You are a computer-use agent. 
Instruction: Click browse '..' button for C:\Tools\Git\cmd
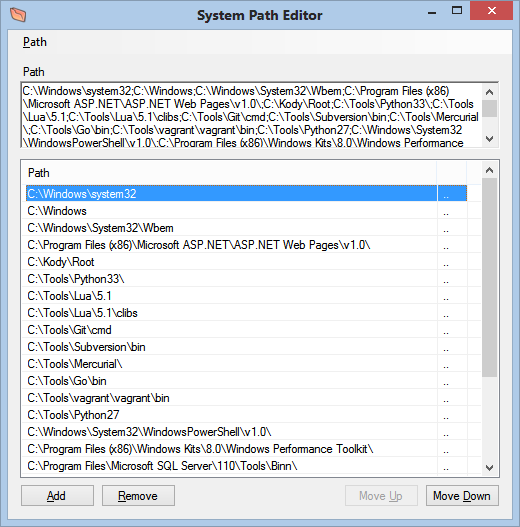click(x=452, y=330)
